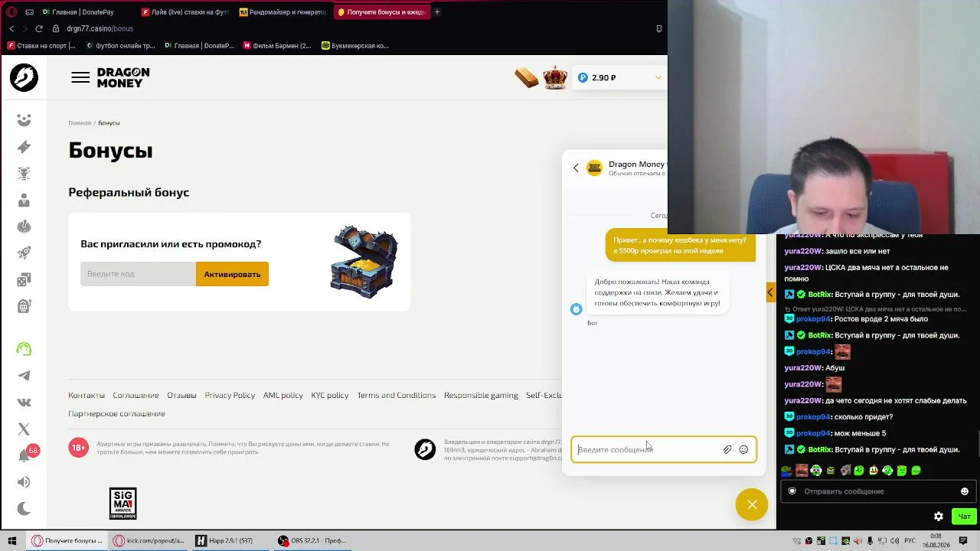The height and width of the screenshot is (551, 980).
Task: Open the KYC policy footer link
Action: click(330, 395)
